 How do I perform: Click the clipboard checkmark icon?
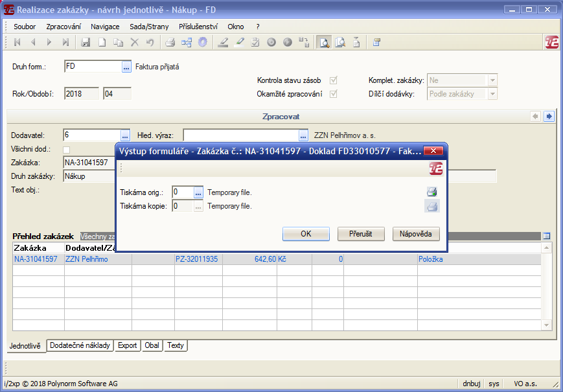coord(255,42)
